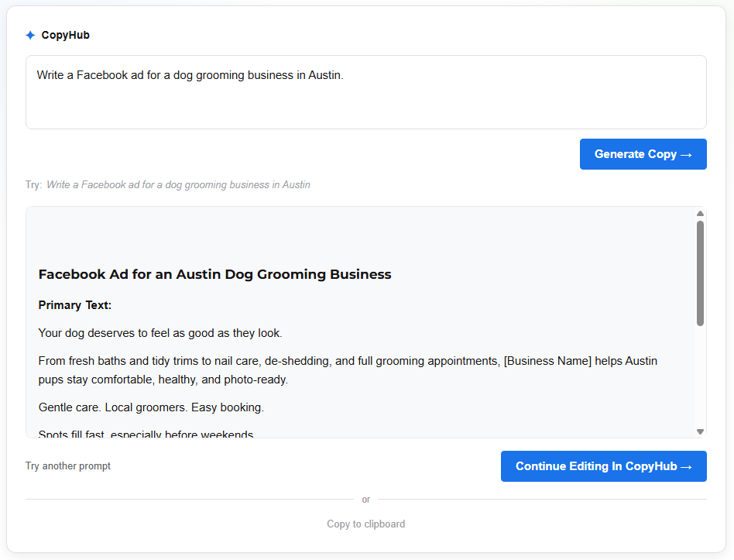The height and width of the screenshot is (560, 734).
Task: Click the output panel scrollbar thumb
Action: (x=700, y=273)
